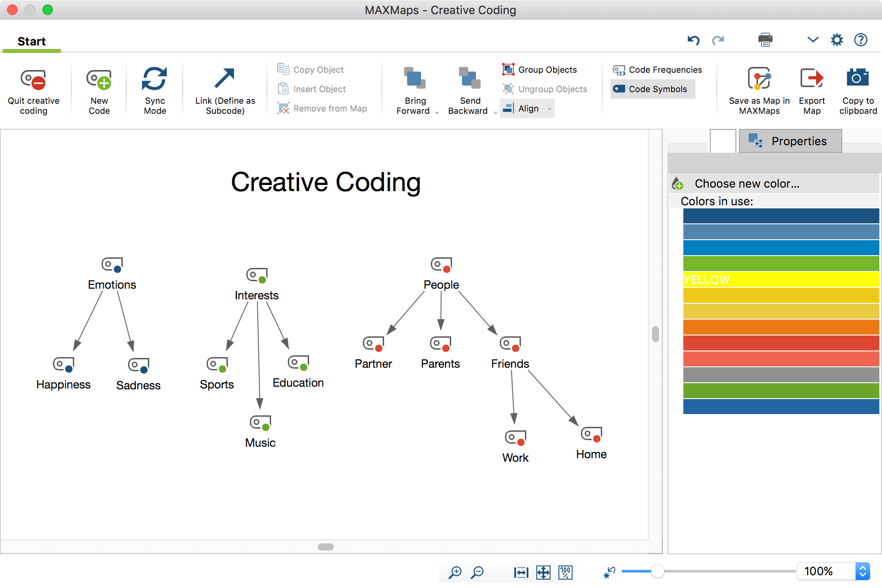Toggle Code Frequencies display
Screen dimensions: 882x588
657,70
